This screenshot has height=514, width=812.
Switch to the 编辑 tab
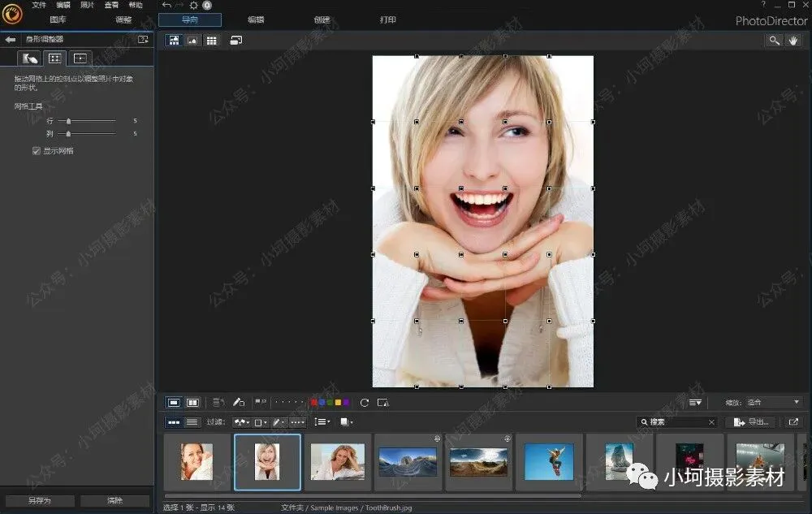256,20
